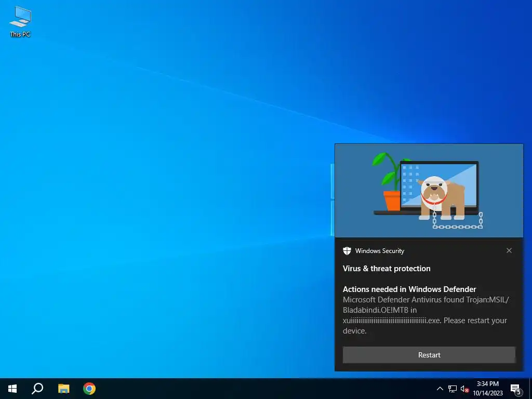Click Restart in the Windows Security notification
Viewport: 532px width, 399px height.
click(429, 355)
